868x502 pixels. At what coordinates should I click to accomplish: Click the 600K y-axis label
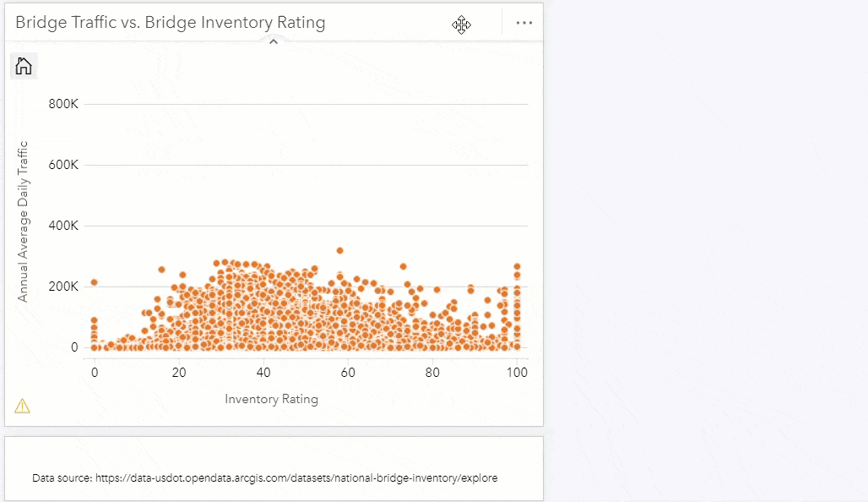click(63, 166)
